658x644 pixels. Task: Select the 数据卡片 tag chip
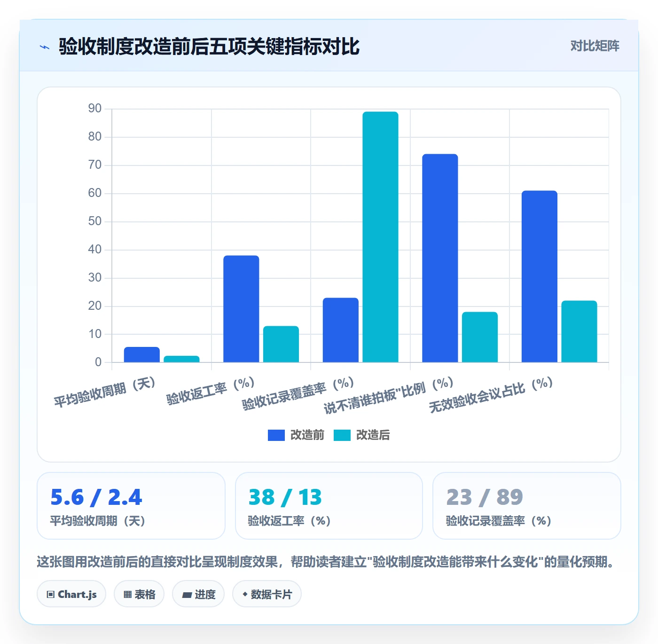(267, 594)
